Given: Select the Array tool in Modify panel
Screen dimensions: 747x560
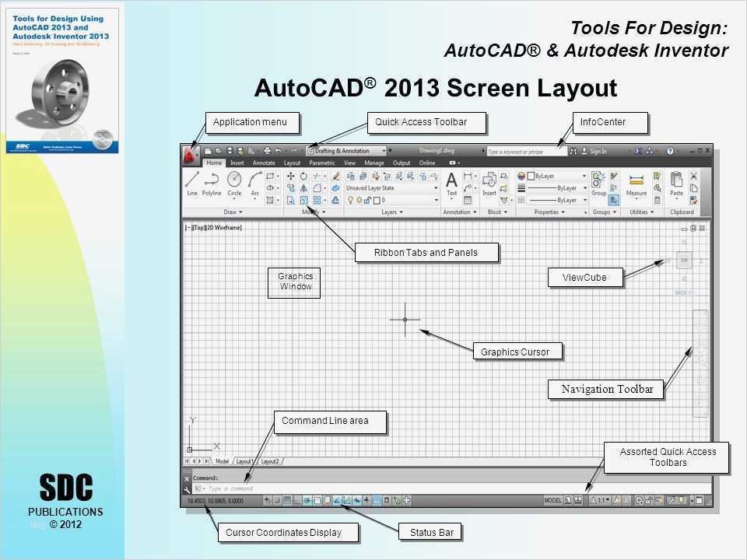Looking at the screenshot, I should tap(317, 201).
